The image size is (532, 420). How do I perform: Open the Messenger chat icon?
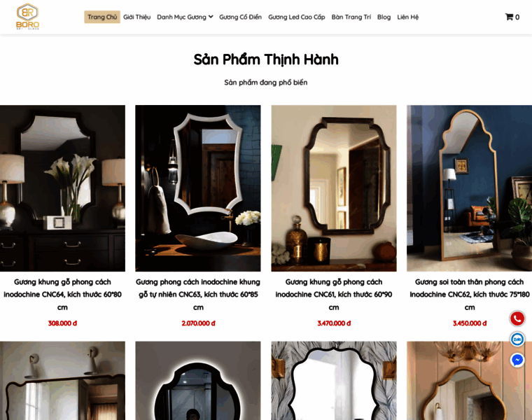[517, 360]
